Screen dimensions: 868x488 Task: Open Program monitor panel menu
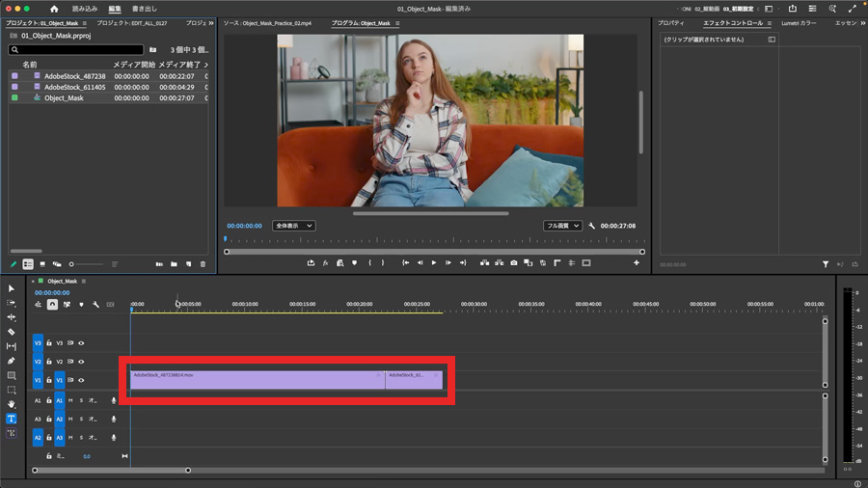point(397,23)
